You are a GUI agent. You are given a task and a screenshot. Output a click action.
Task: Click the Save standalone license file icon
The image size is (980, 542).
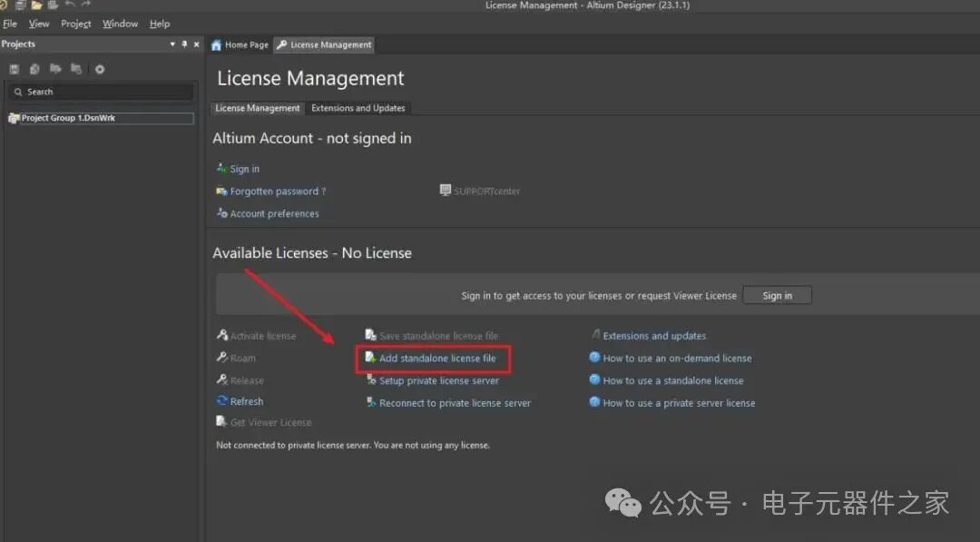point(371,335)
